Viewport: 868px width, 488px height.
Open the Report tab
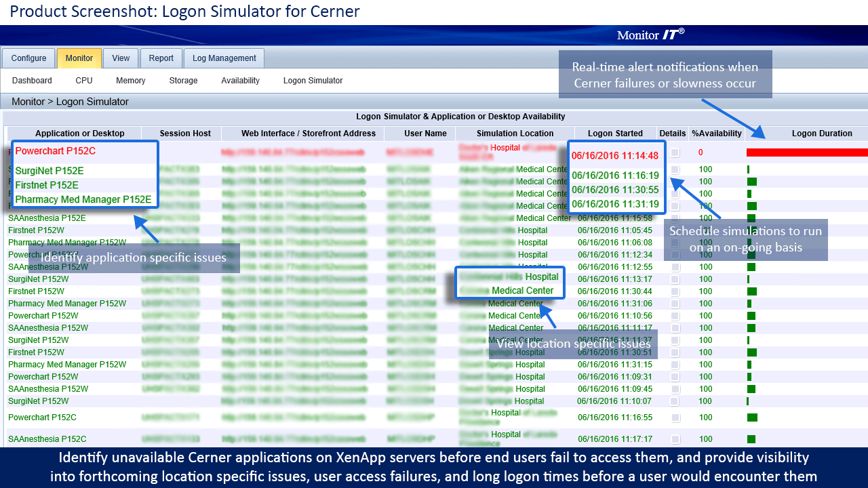click(161, 58)
